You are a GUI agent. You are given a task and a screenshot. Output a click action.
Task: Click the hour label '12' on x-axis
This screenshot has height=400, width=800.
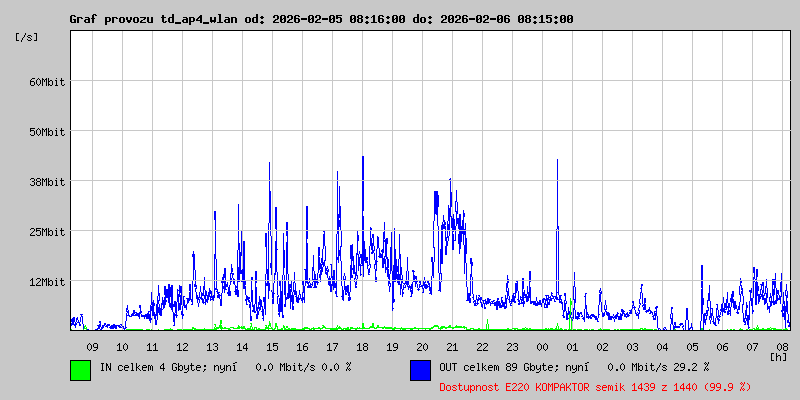[x=182, y=347]
